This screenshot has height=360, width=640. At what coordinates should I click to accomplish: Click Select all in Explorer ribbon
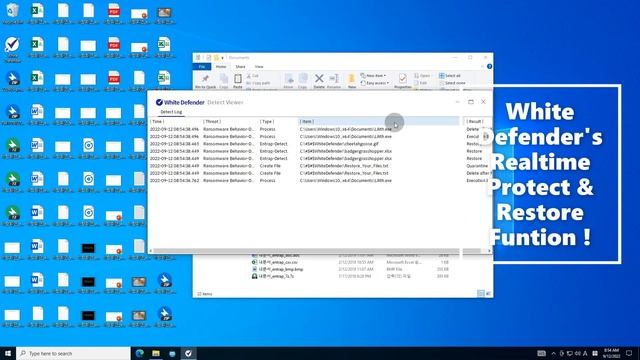[x=450, y=76]
